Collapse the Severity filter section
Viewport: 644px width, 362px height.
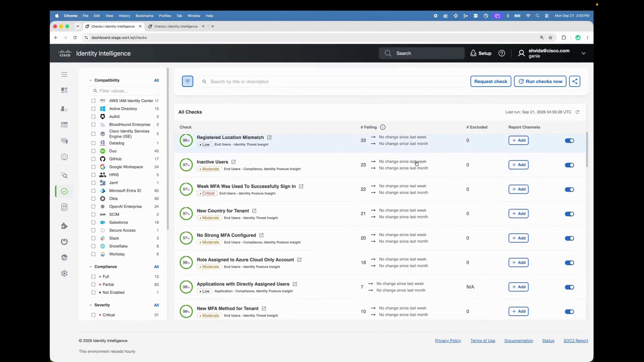91,305
